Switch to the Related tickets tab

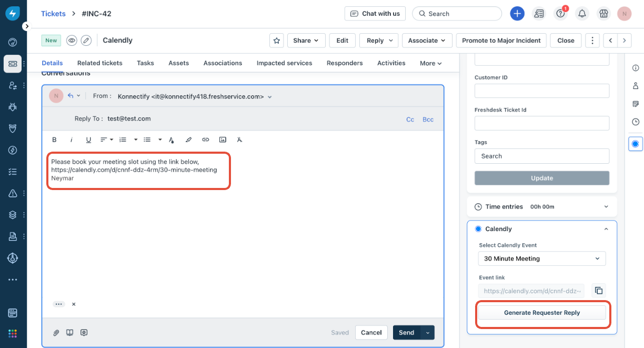[x=99, y=63]
